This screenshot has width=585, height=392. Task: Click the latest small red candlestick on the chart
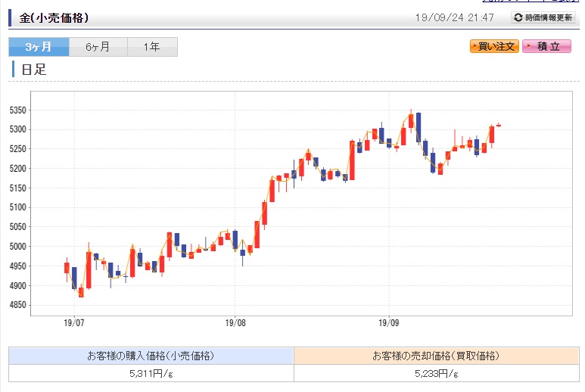(499, 126)
